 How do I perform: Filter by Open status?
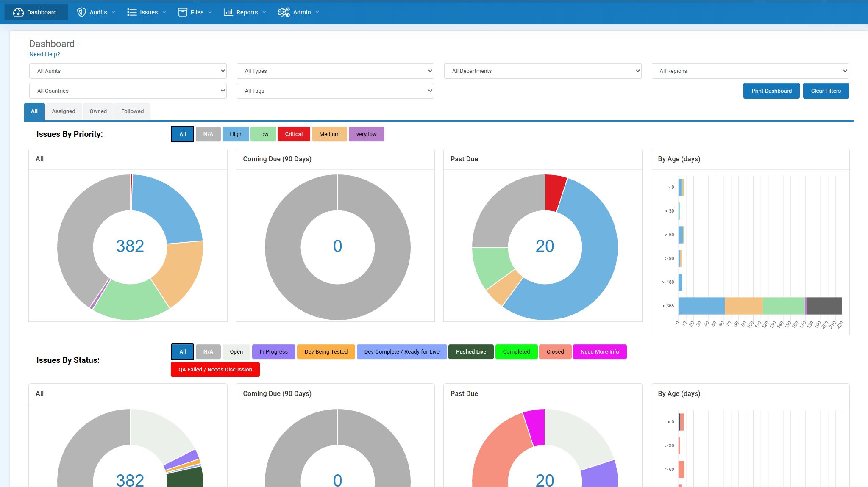[236, 351]
